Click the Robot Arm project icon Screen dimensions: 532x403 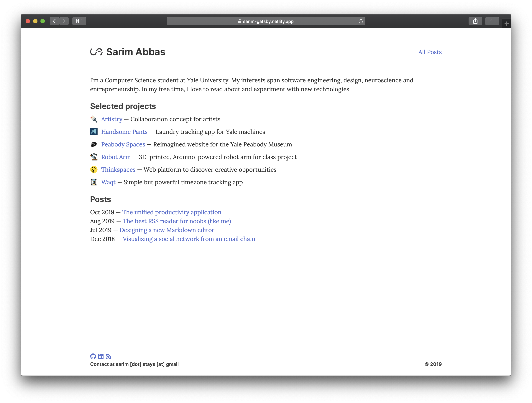coord(94,157)
